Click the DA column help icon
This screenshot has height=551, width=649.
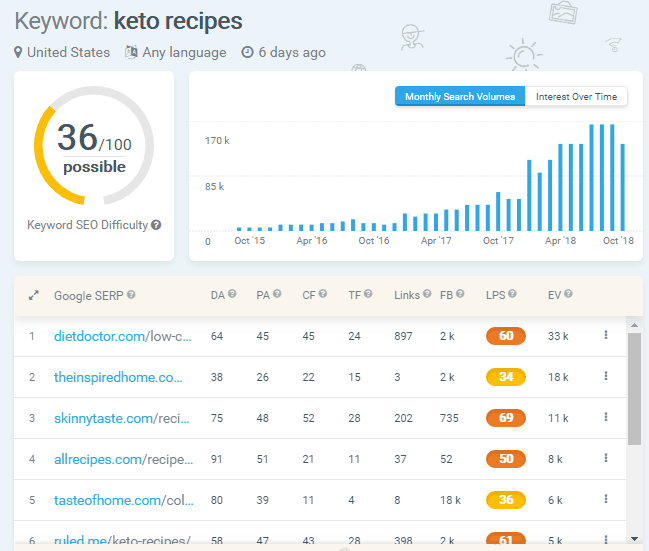pyautogui.click(x=233, y=295)
